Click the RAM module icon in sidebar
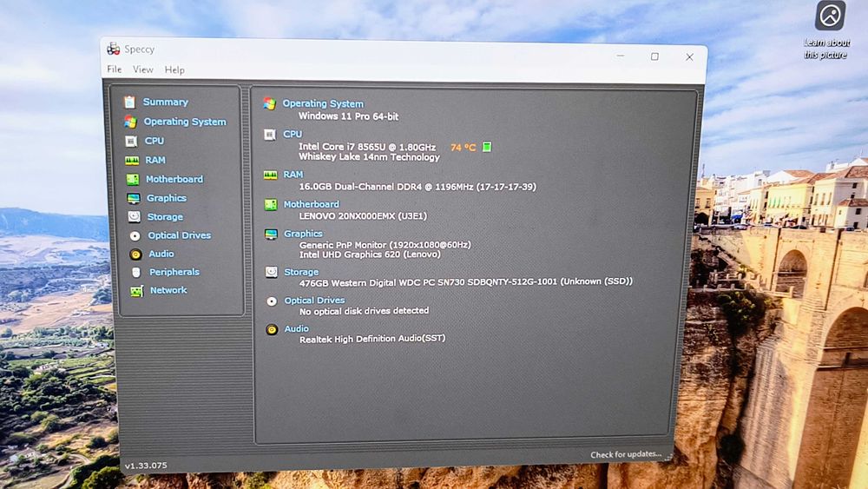868x489 pixels. 132,161
